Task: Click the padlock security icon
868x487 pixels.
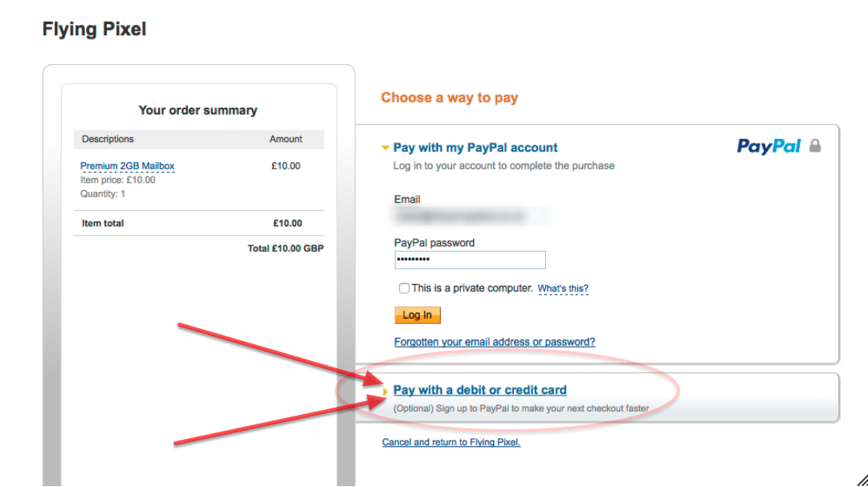Action: (815, 145)
